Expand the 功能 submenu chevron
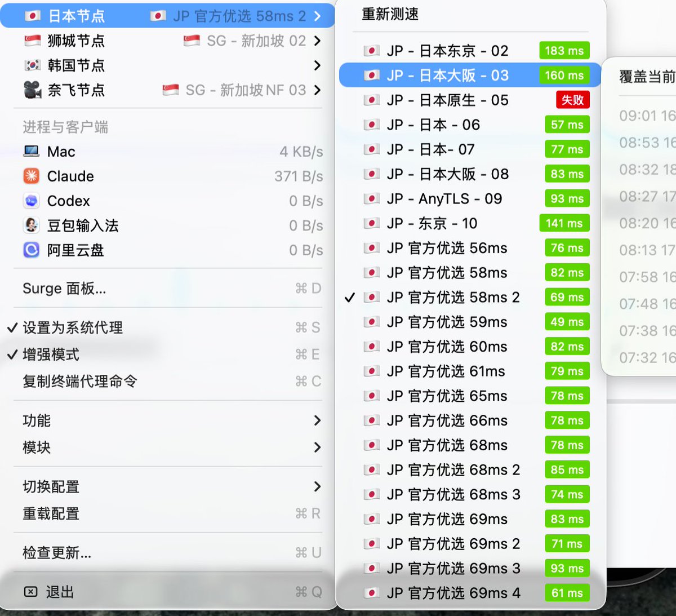 [x=318, y=420]
